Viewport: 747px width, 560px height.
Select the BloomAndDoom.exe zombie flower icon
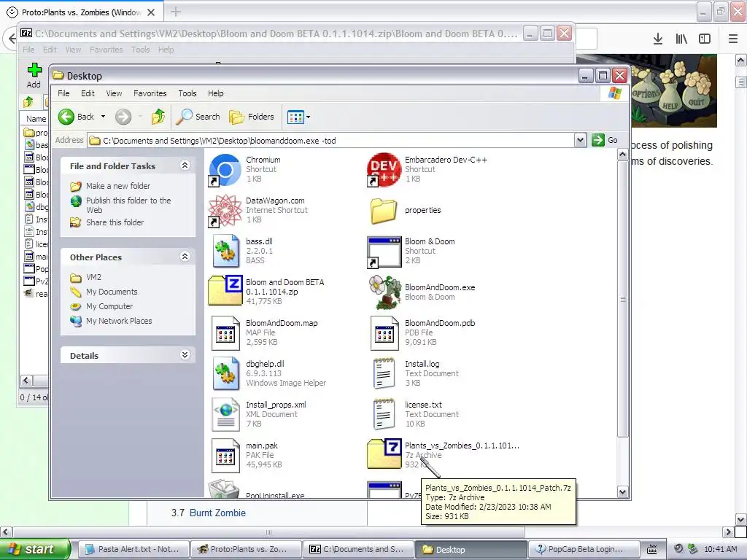tap(384, 292)
